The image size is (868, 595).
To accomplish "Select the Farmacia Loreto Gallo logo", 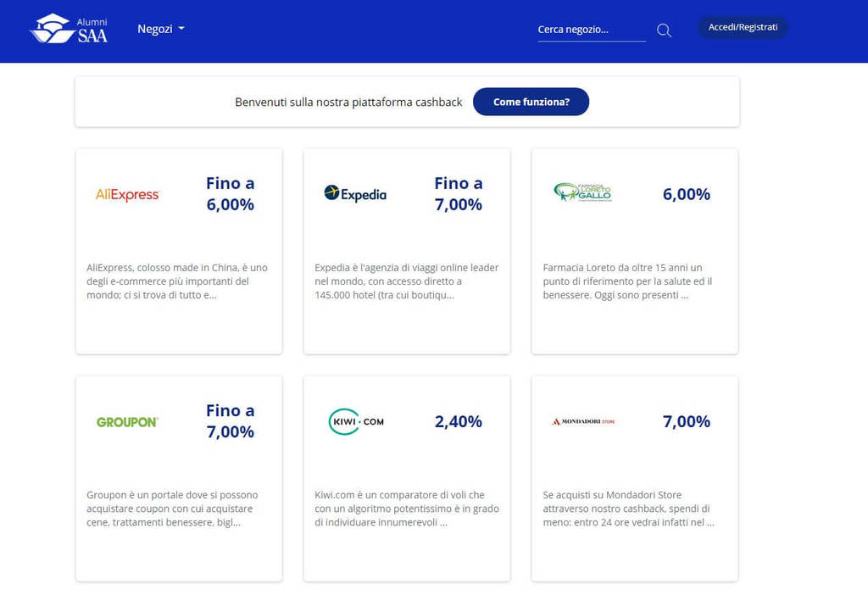I will point(583,192).
